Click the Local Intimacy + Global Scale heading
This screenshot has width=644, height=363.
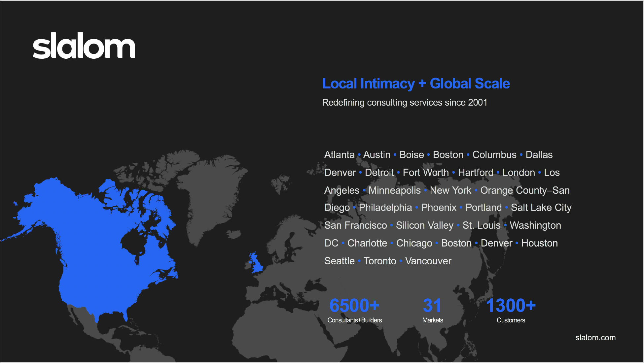pos(416,83)
